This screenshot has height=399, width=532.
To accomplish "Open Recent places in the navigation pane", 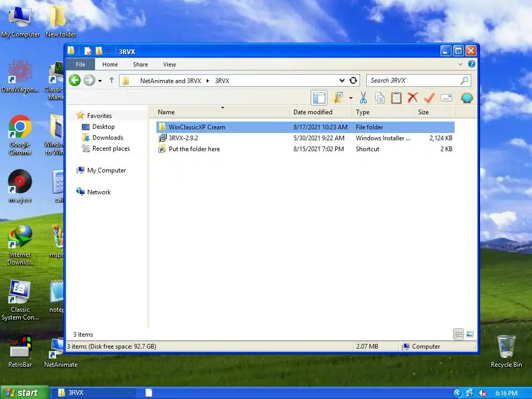I will click(x=106, y=149).
